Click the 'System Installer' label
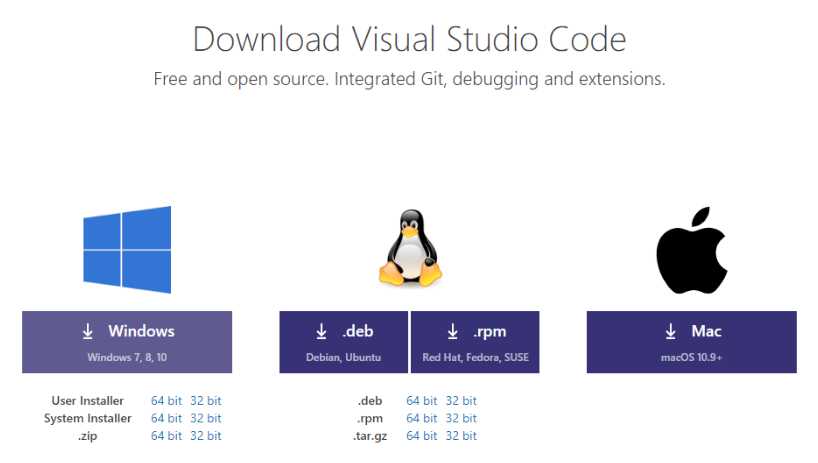818x463 pixels. [x=88, y=418]
